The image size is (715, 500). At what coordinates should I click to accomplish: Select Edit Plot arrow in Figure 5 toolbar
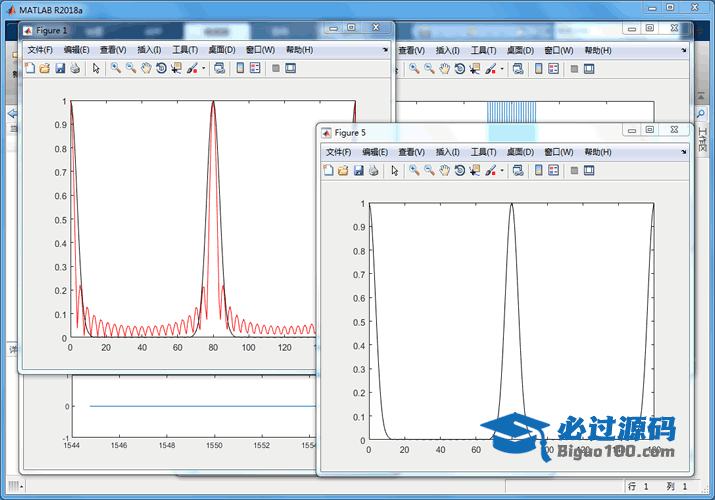point(394,170)
